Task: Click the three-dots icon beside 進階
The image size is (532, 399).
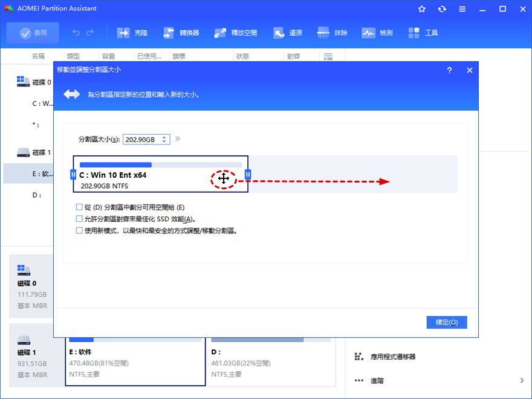Action: click(x=359, y=381)
